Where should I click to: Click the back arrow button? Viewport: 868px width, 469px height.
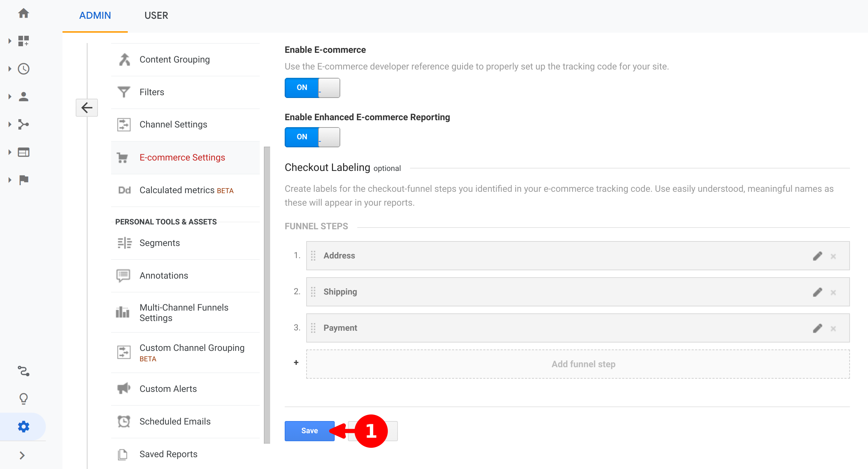click(87, 108)
